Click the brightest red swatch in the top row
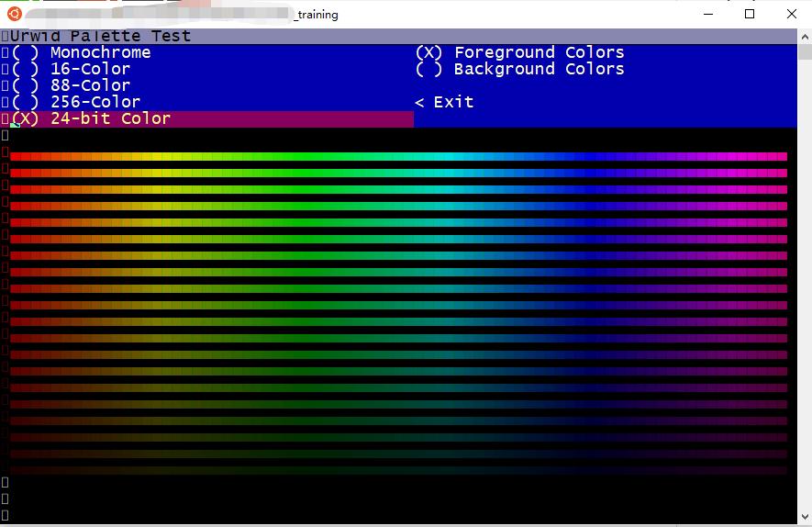Viewport: 812px width, 527px height. point(16,156)
